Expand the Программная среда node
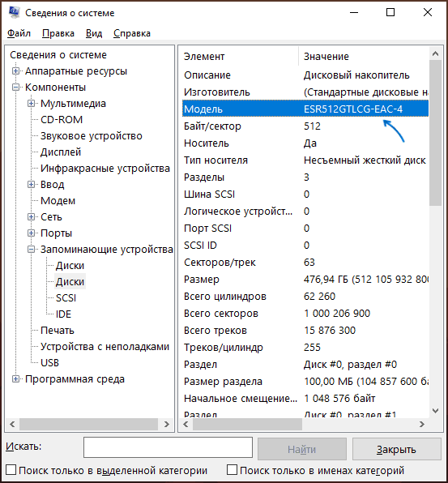The image size is (448, 483). [15, 379]
